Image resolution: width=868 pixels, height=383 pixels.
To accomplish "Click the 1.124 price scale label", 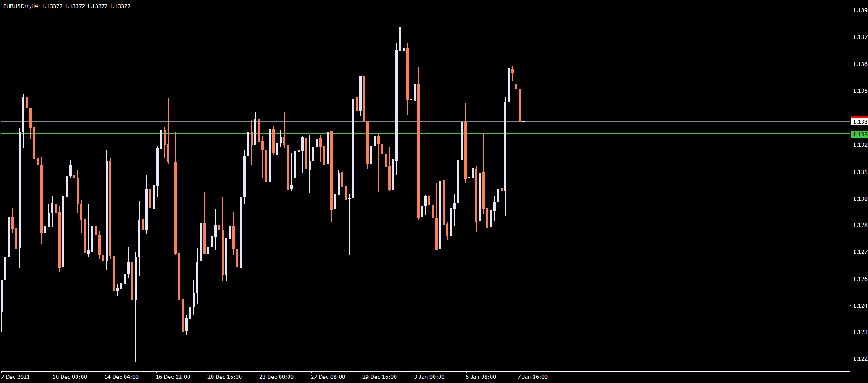I will click(860, 306).
